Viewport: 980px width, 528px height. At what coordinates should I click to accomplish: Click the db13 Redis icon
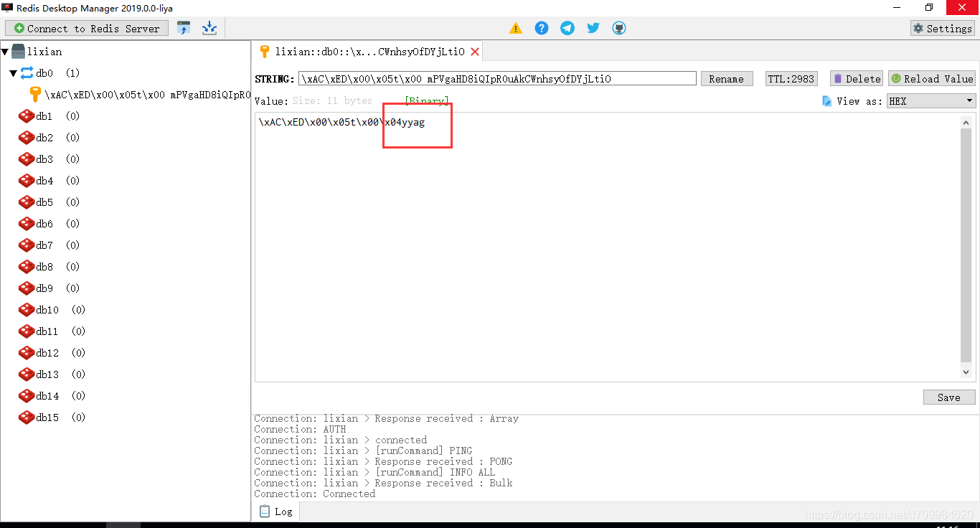(27, 374)
